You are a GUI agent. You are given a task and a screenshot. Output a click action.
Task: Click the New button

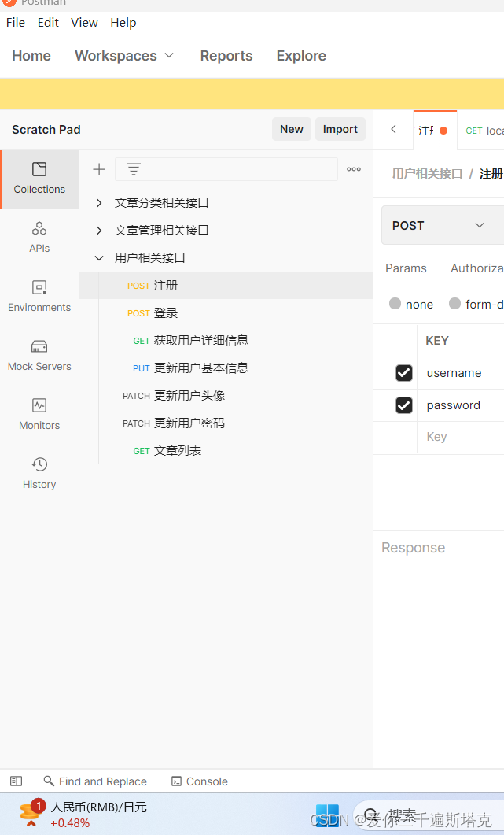292,129
